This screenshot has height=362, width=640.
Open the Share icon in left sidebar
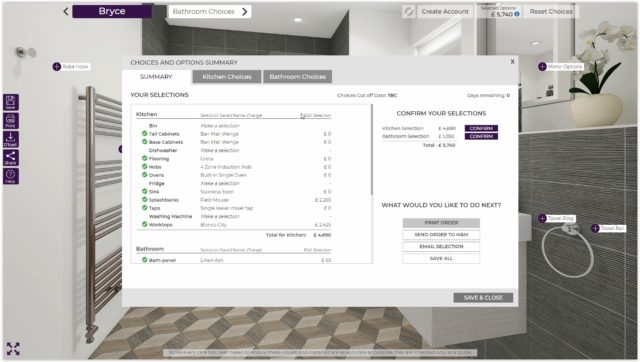(x=11, y=158)
